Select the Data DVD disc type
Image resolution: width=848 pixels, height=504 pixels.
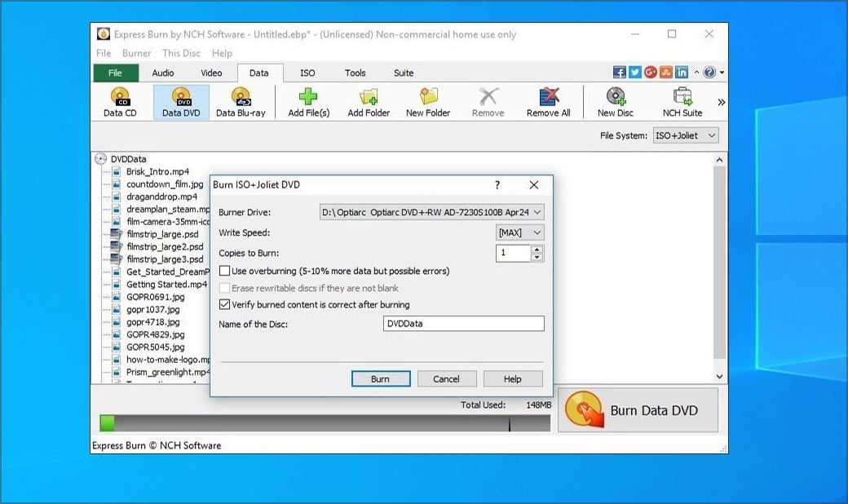181,102
